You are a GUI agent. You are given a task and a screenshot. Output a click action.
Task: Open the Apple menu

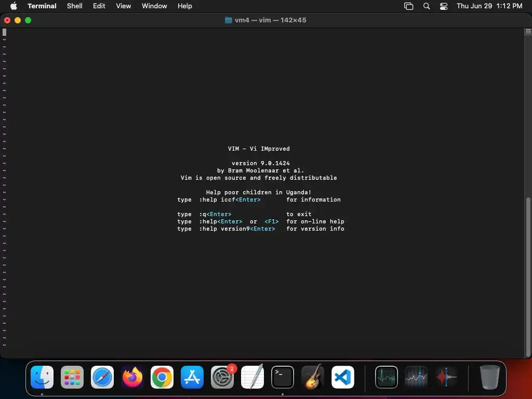point(14,6)
